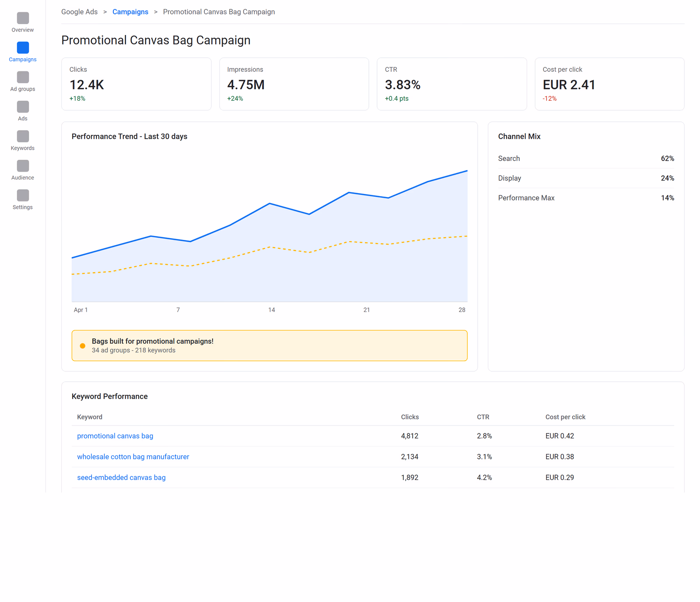Open the Ad groups sidebar icon
700x602 pixels.
click(x=23, y=77)
